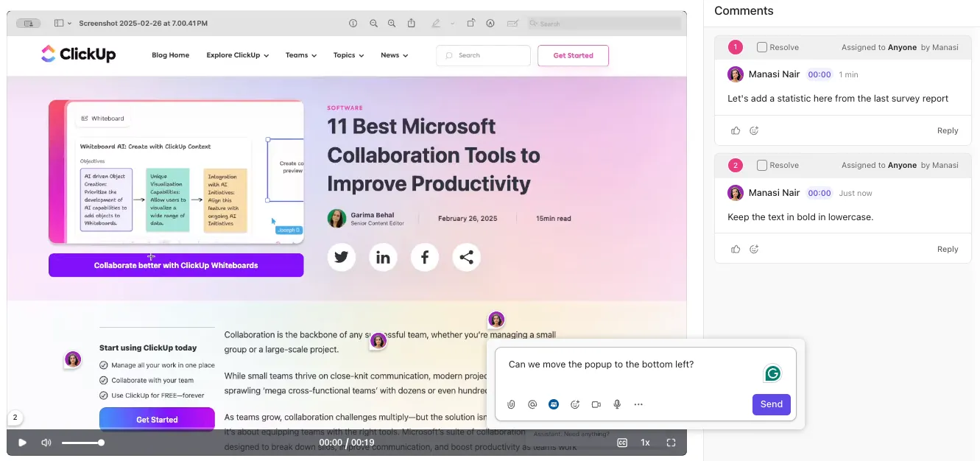Image resolution: width=980 pixels, height=461 pixels.
Task: Record a video clip in comment
Action: click(596, 404)
